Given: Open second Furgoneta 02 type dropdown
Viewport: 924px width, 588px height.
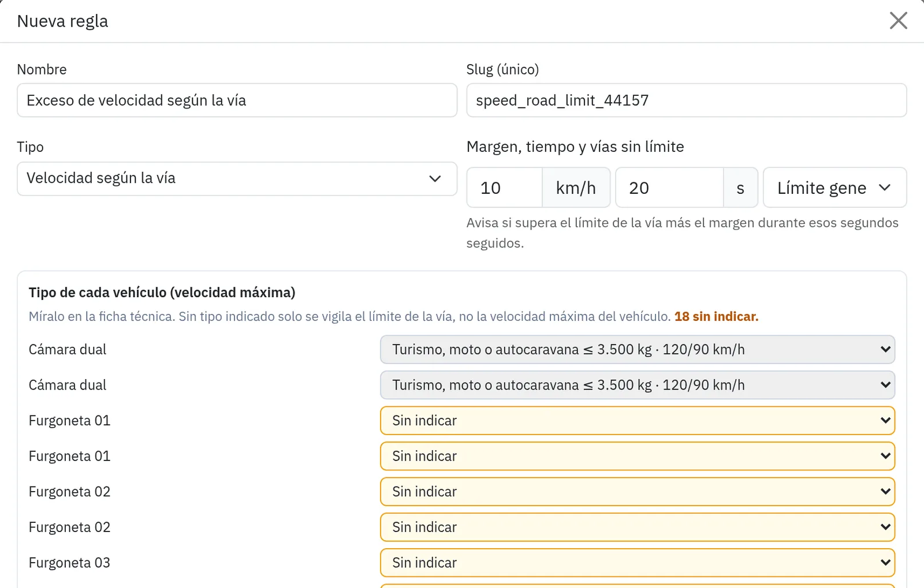Looking at the screenshot, I should [638, 527].
